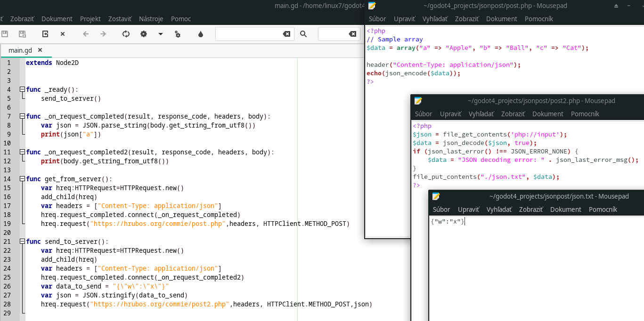Reload main.gd from disk
Screen dimensions: 644x321
(44, 33)
